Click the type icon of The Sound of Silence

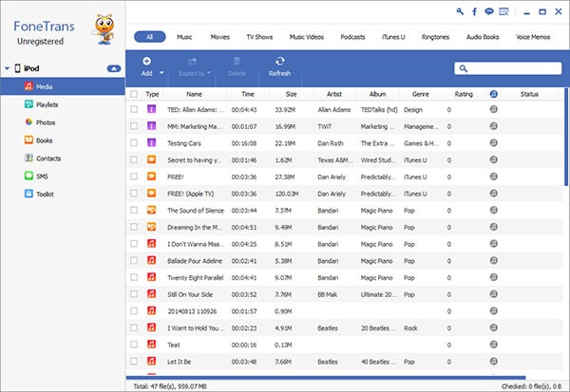(x=152, y=210)
